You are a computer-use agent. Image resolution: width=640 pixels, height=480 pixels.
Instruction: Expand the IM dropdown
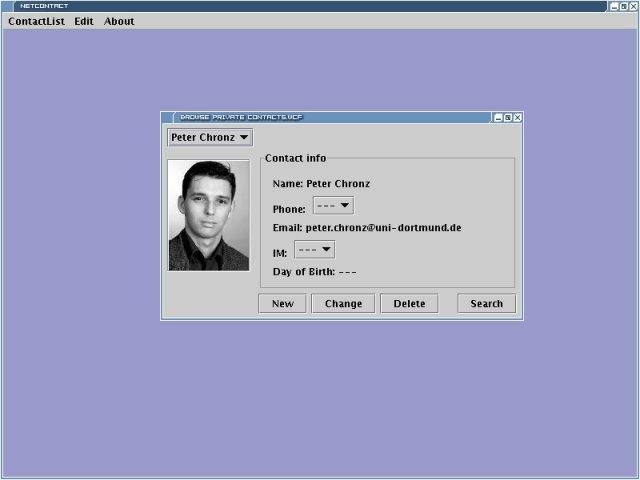[314, 249]
